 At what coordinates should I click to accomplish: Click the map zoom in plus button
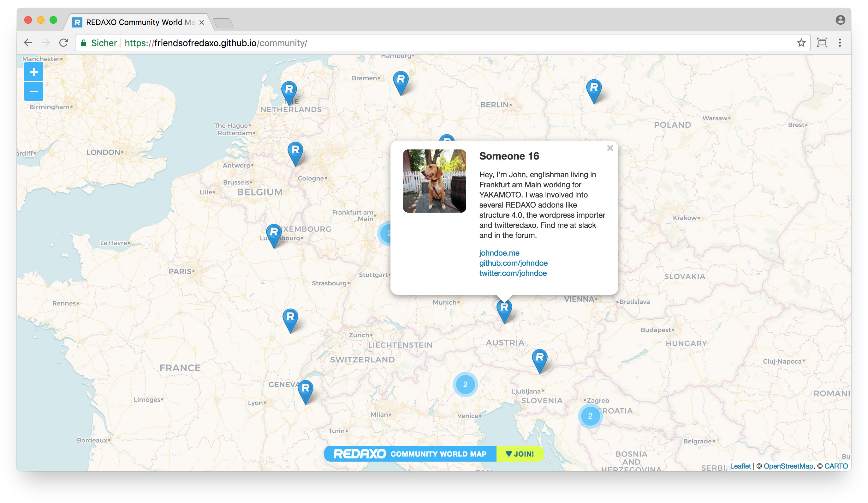tap(34, 72)
